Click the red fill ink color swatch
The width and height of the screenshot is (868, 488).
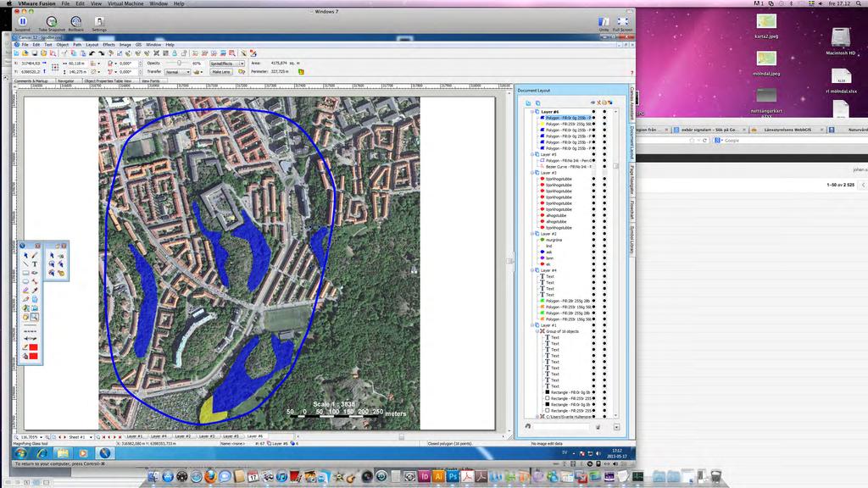(33, 357)
